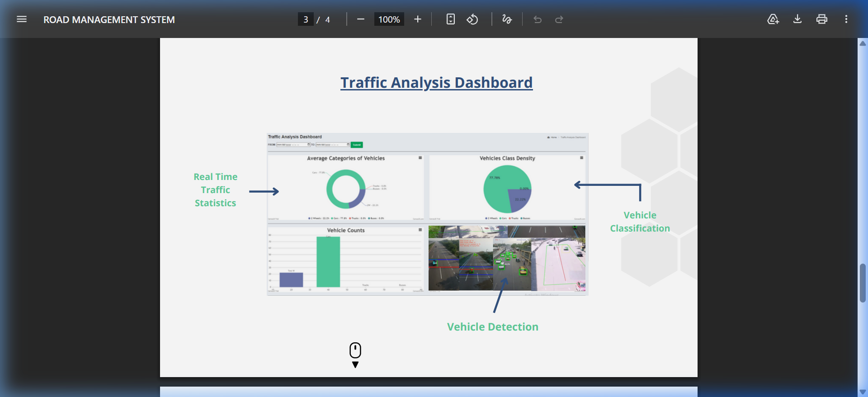Click the vehicle detection camera image
This screenshot has width=868, height=397.
click(507, 258)
